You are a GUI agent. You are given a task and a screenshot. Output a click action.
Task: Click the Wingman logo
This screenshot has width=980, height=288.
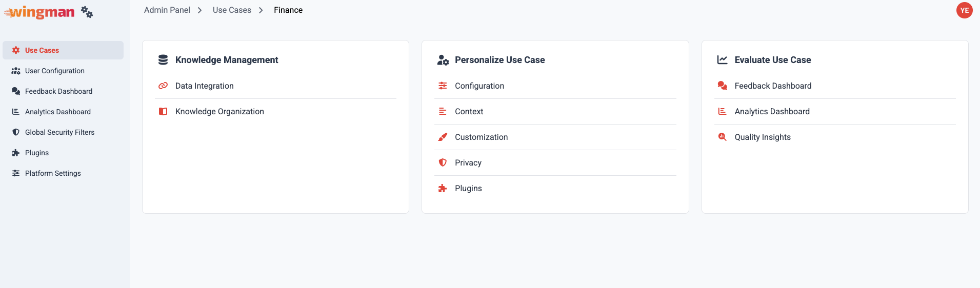point(39,12)
